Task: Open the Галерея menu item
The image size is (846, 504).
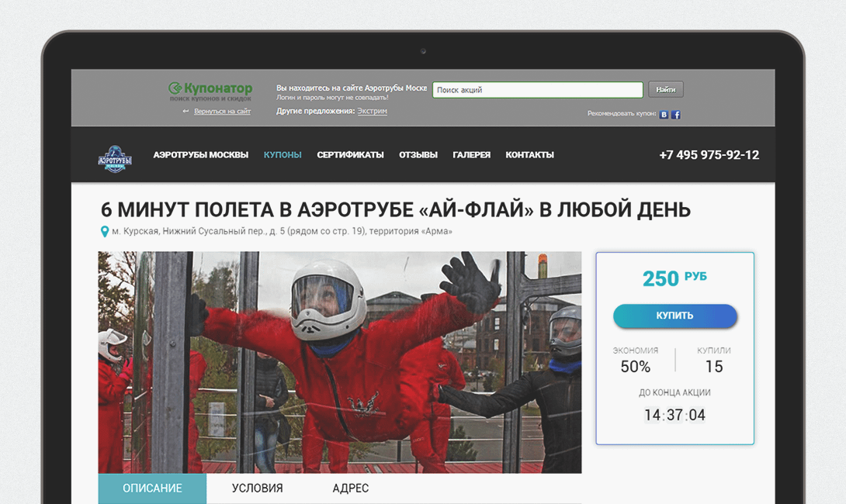Action: 472,155
